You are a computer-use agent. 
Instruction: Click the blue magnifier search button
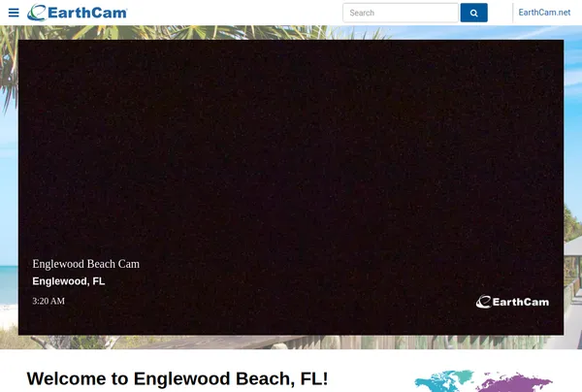pos(474,13)
